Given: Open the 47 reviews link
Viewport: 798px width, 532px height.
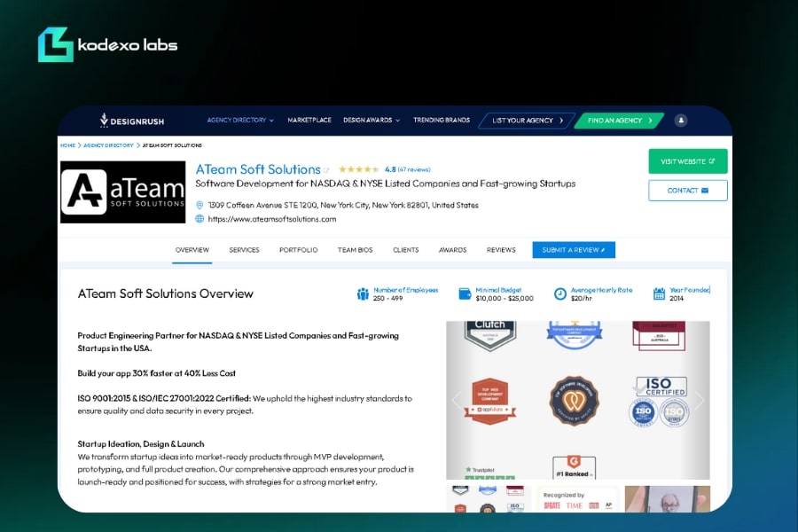Looking at the screenshot, I should (x=414, y=169).
